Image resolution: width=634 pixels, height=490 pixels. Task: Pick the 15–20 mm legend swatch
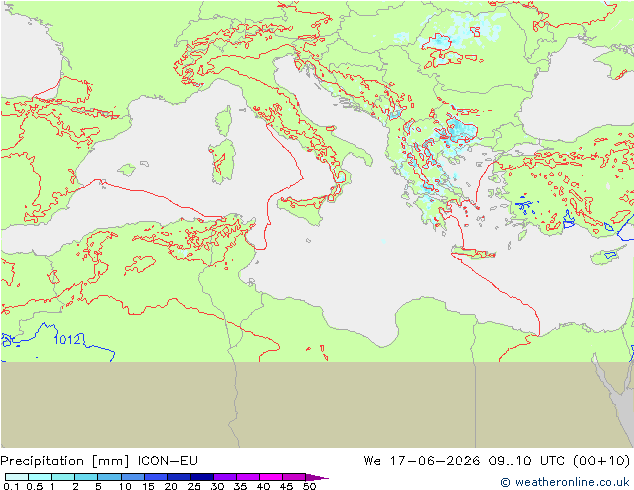click(x=155, y=477)
